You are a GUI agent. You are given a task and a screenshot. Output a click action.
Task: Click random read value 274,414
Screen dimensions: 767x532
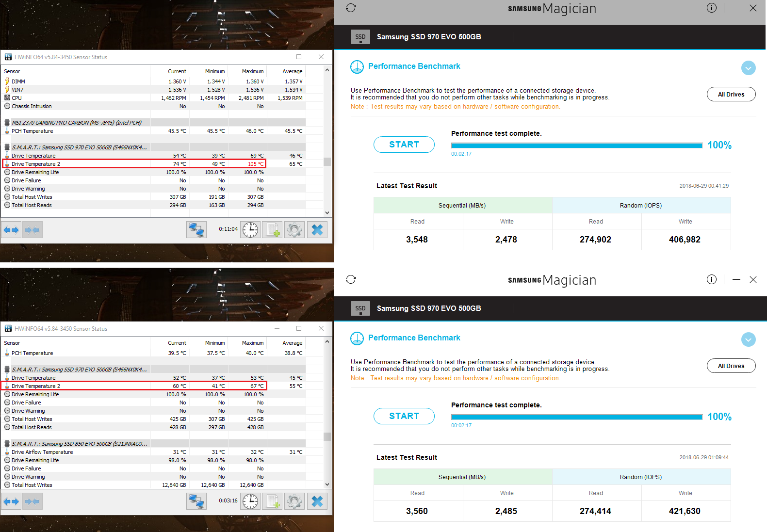pos(595,511)
